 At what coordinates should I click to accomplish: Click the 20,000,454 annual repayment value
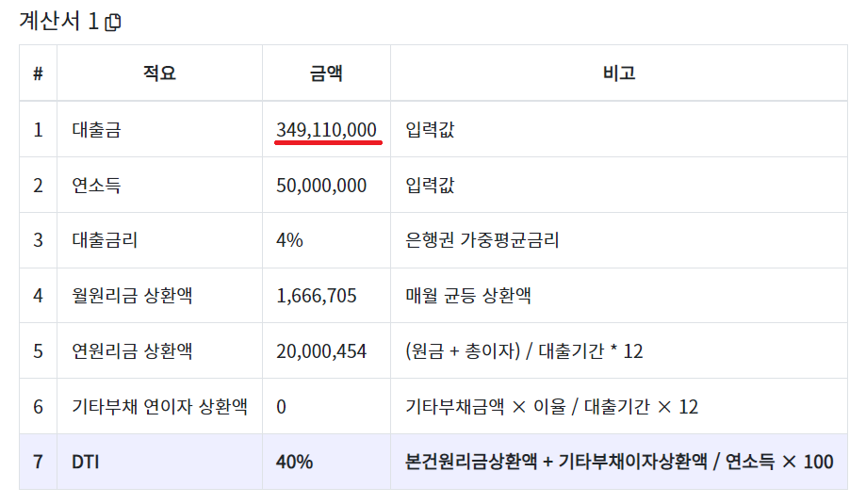point(321,351)
